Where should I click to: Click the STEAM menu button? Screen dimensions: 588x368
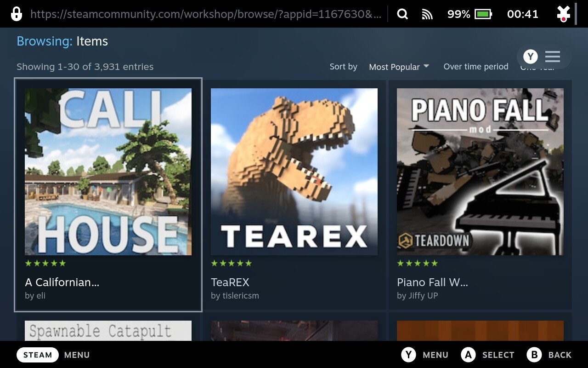38,355
